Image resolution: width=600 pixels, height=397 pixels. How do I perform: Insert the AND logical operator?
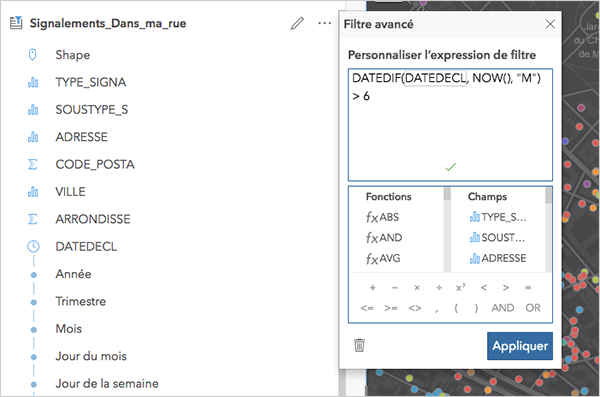point(503,308)
